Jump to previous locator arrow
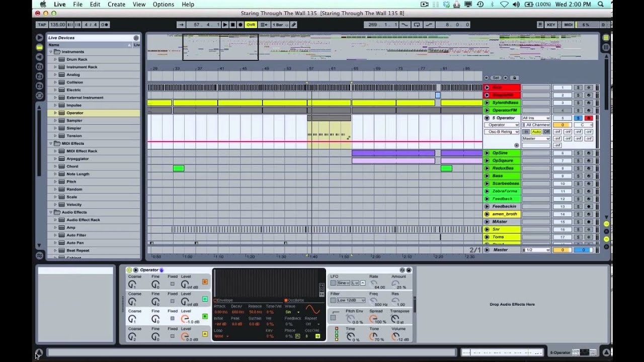644x362 pixels. [487, 78]
